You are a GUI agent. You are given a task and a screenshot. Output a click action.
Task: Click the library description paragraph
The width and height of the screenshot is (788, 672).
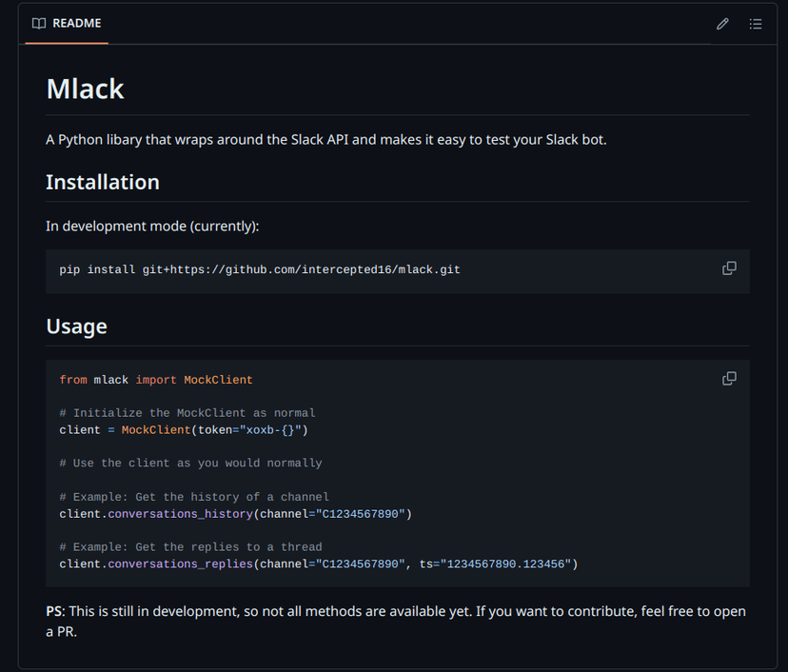click(325, 140)
